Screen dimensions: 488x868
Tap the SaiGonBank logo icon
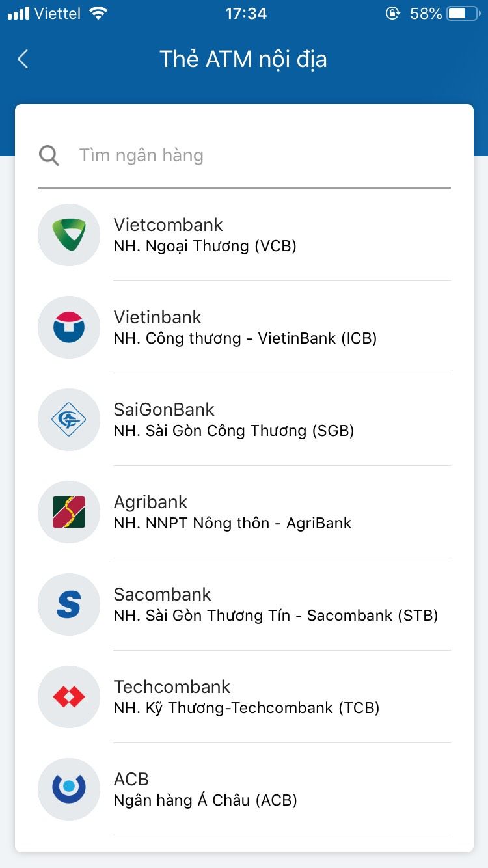69,420
